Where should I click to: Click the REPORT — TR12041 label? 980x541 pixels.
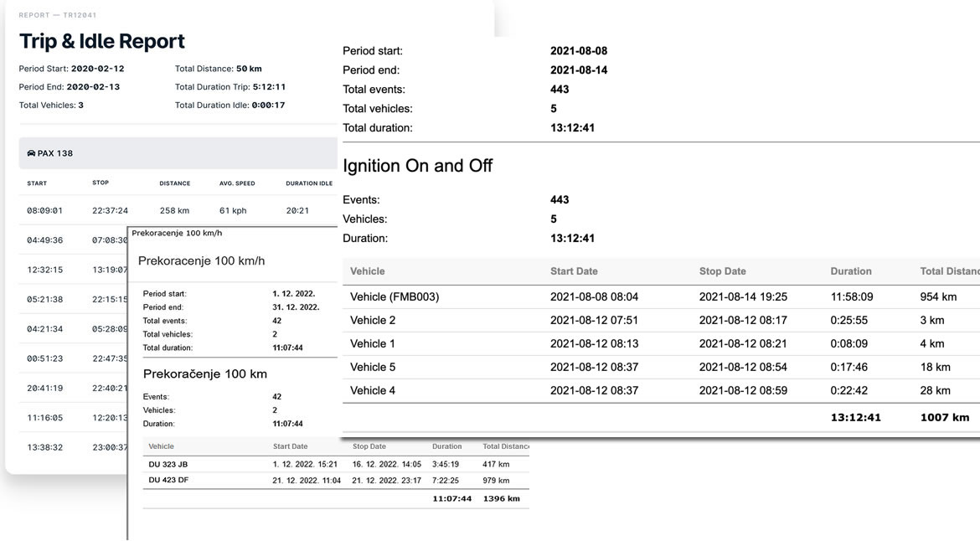click(x=58, y=15)
